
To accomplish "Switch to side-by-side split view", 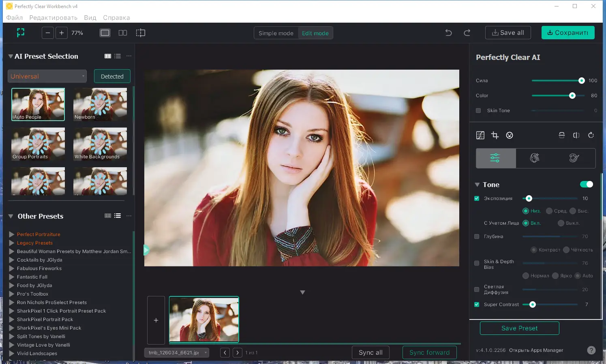I will (x=123, y=33).
